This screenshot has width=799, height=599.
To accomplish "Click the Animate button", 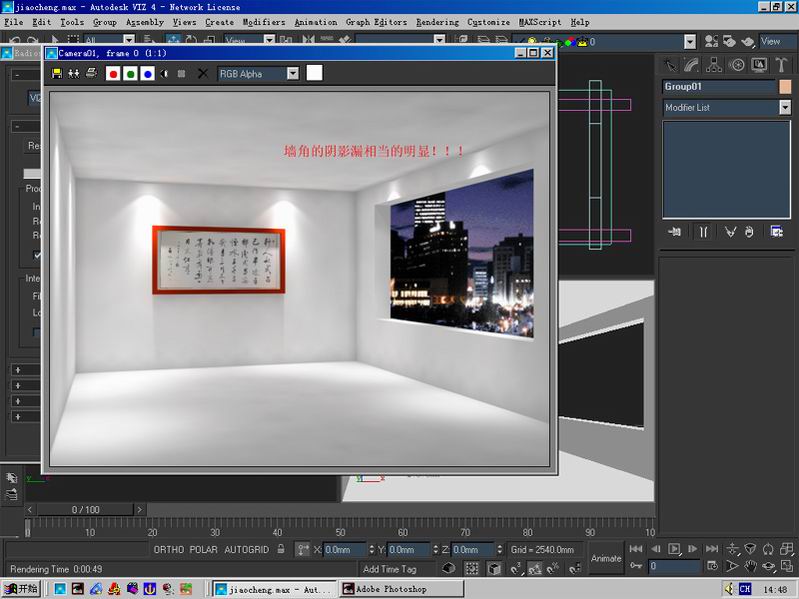I will (x=606, y=558).
